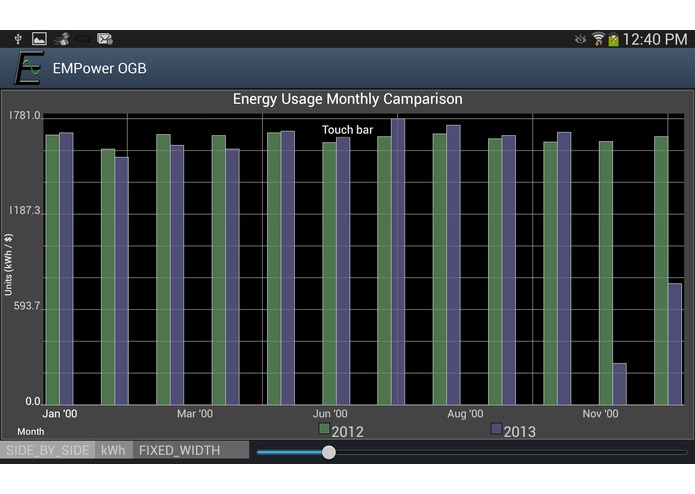Viewport: 695px width, 494px height.
Task: Tap the battery charging status icon
Action: [613, 40]
